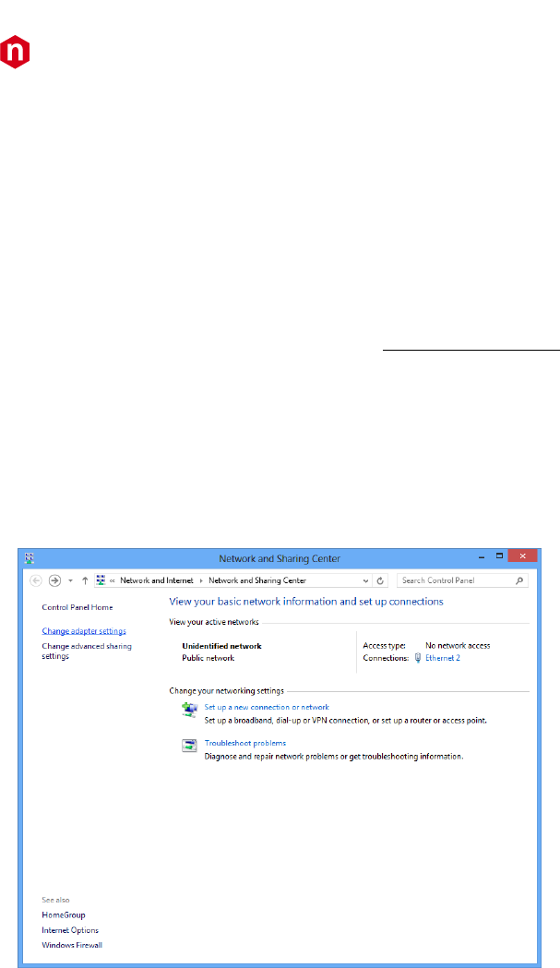Expand the address bar double-chevron
Image resolution: width=560 pixels, height=968 pixels.
[113, 581]
